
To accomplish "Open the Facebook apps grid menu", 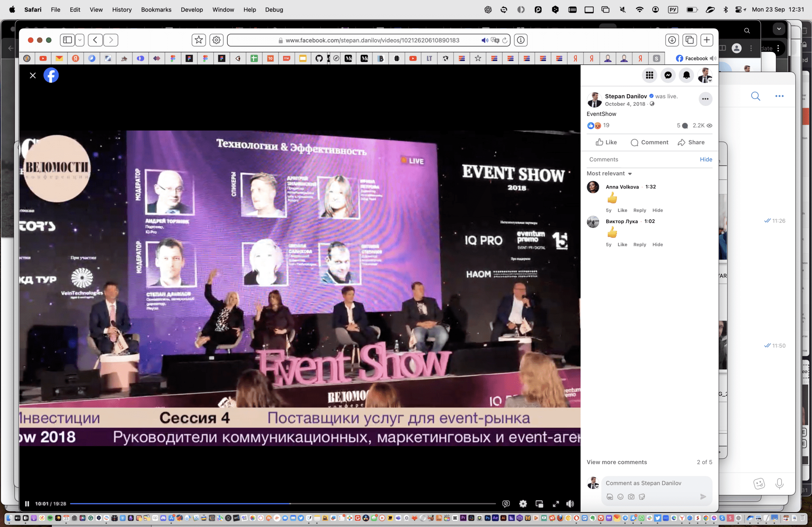I will click(650, 75).
